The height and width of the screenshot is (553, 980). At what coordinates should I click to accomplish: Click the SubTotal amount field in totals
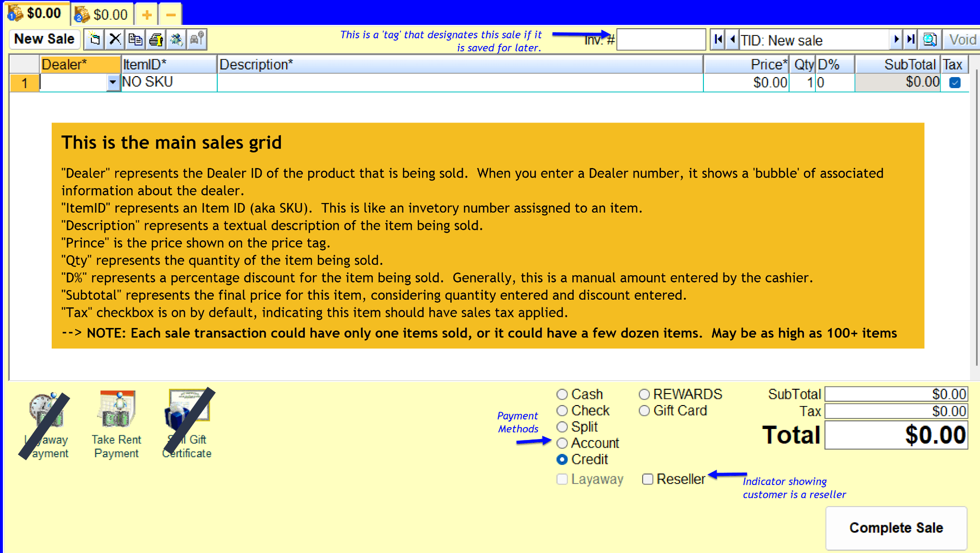tap(896, 394)
